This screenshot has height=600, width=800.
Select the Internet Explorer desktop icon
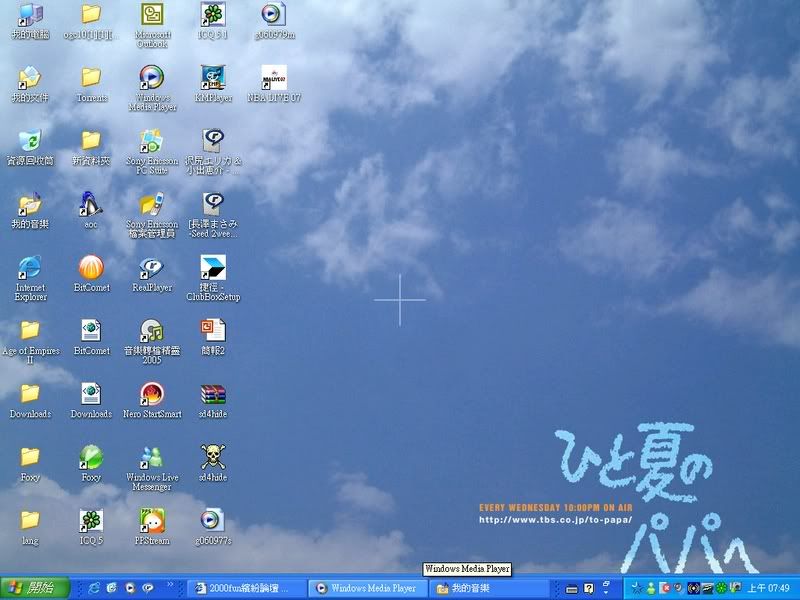[x=30, y=267]
